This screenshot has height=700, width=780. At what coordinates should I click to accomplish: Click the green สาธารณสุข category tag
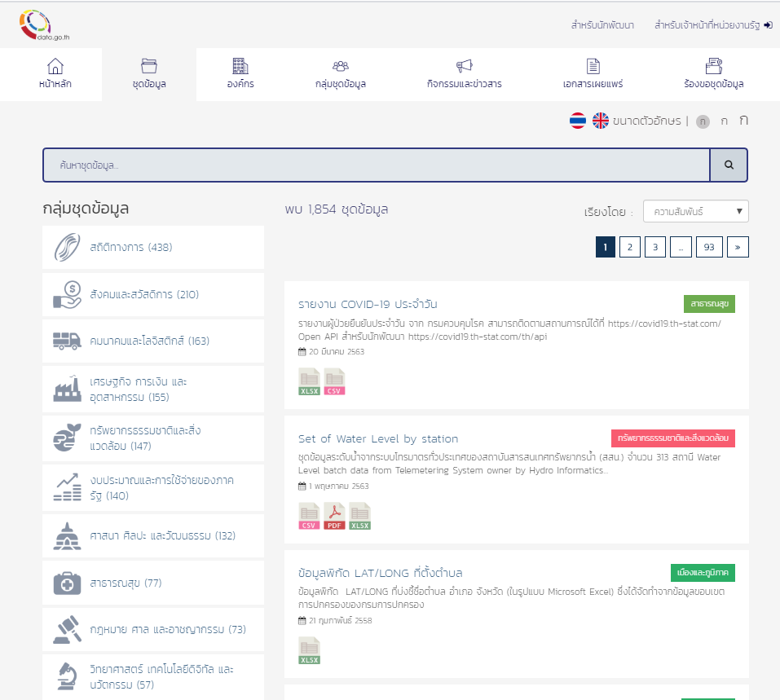tap(709, 304)
